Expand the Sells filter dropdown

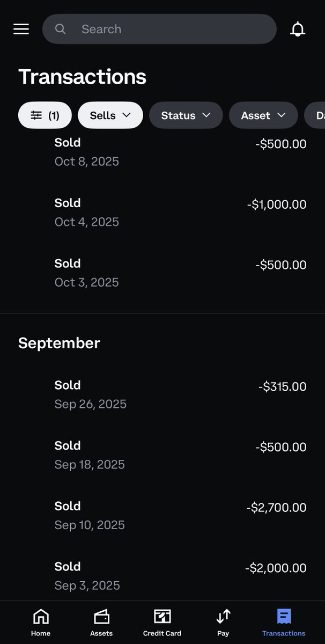[x=110, y=115]
